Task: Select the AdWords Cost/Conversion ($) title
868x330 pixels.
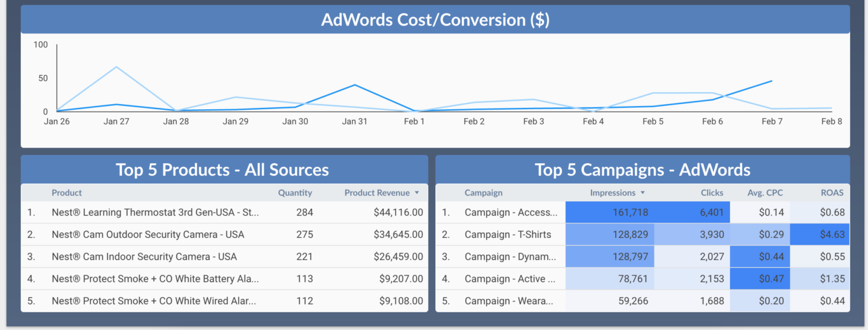Action: pos(435,20)
